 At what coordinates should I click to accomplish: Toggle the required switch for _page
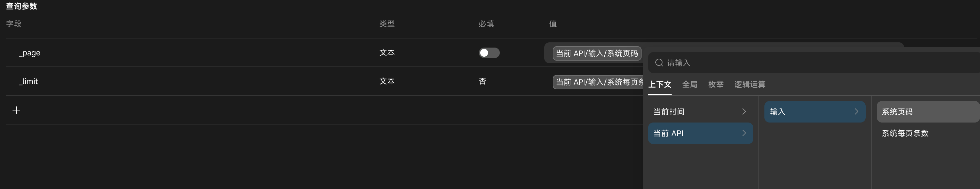pos(489,53)
